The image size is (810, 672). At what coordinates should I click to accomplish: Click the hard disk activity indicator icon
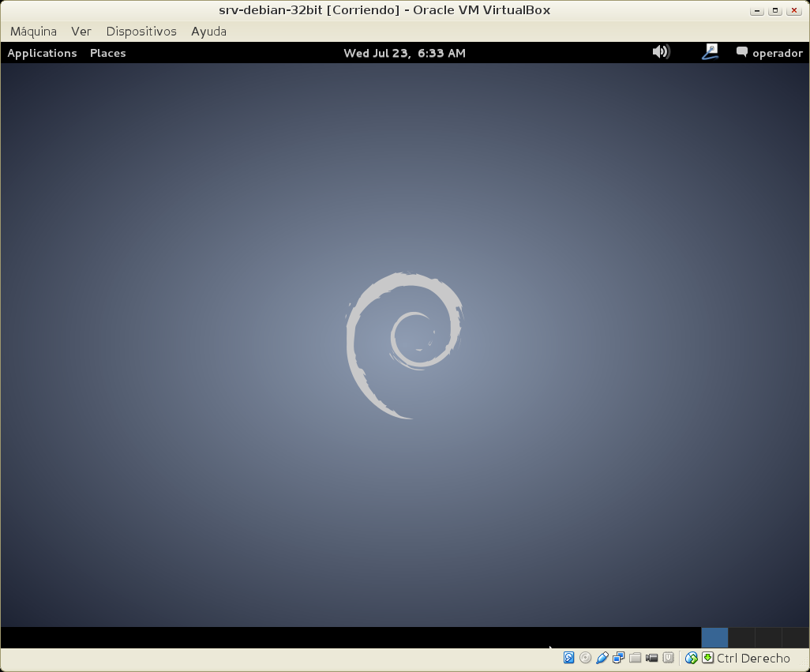(568, 658)
